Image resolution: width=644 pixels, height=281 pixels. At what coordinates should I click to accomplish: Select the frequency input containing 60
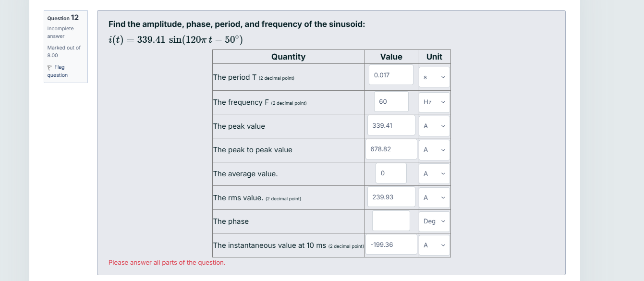pyautogui.click(x=390, y=101)
